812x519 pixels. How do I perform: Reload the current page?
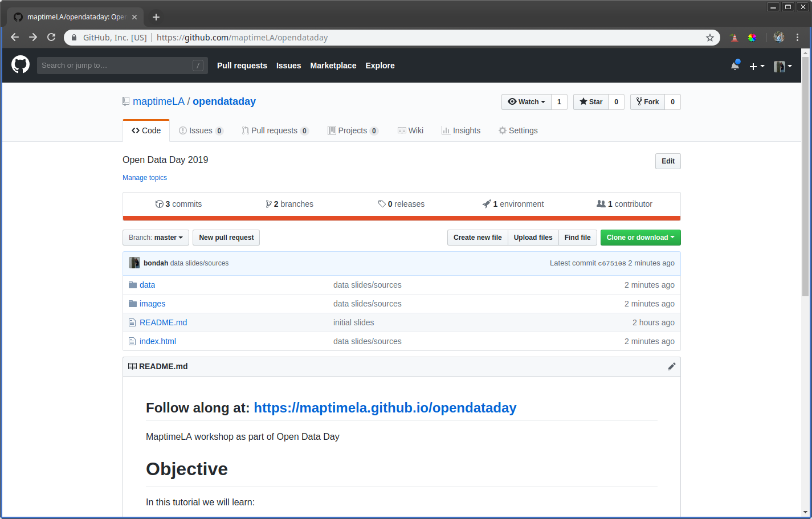(x=51, y=37)
